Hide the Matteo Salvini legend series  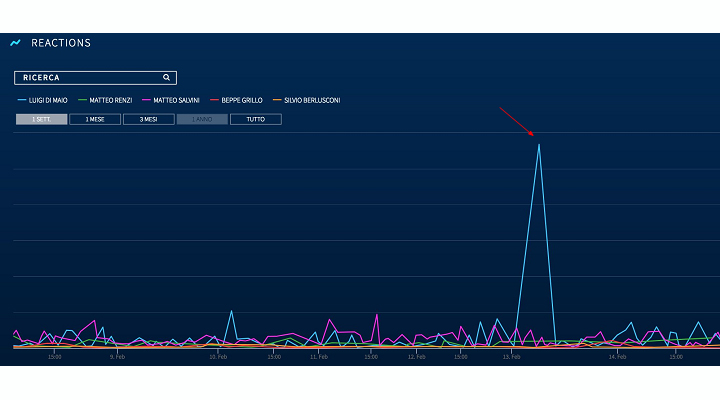174,100
